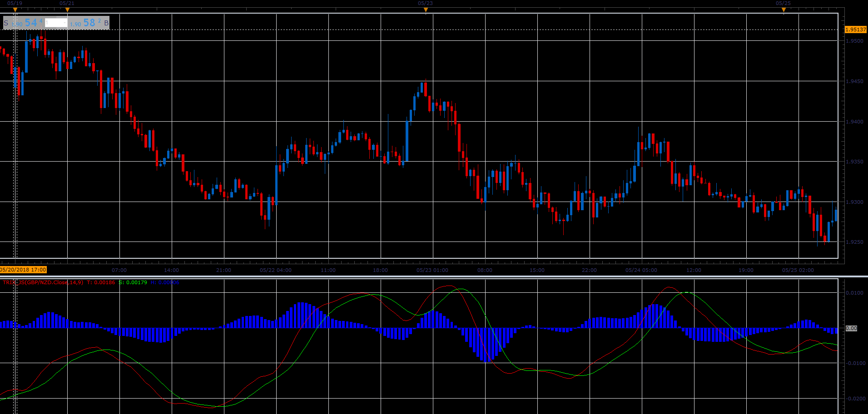Click the 15:00 time axis label

click(x=537, y=270)
